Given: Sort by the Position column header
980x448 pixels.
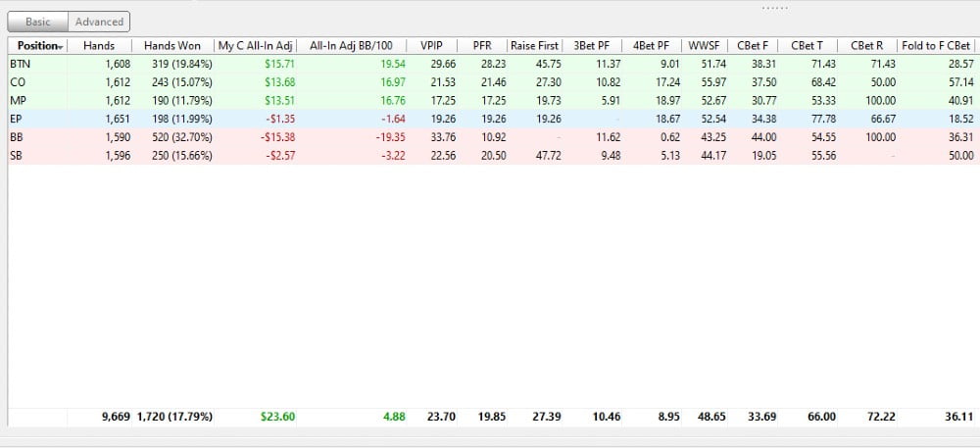Looking at the screenshot, I should pyautogui.click(x=37, y=46).
